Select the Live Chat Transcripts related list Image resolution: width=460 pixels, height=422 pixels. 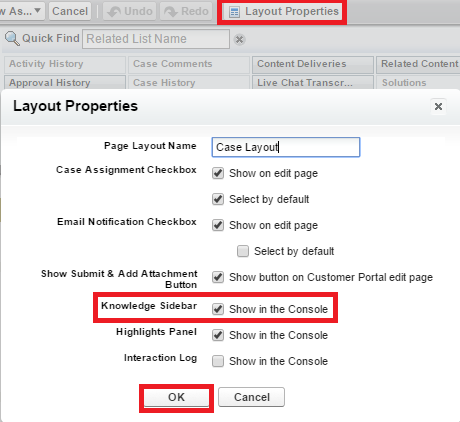click(x=313, y=82)
